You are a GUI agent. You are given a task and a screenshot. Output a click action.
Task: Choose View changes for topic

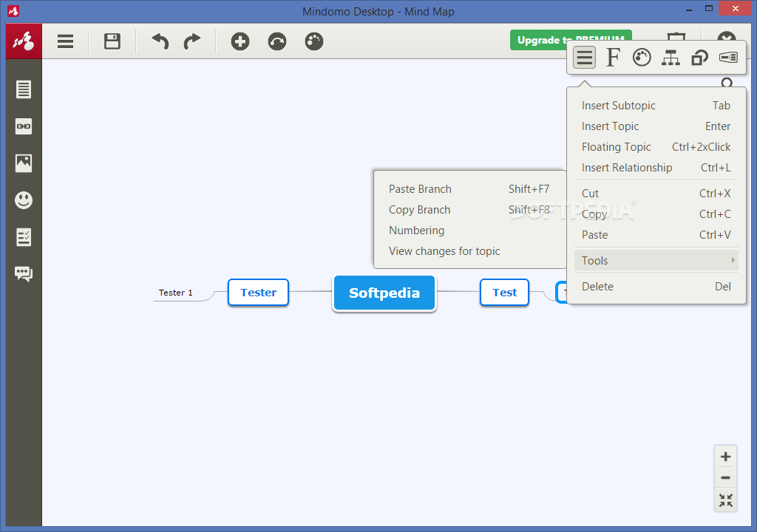coord(469,251)
